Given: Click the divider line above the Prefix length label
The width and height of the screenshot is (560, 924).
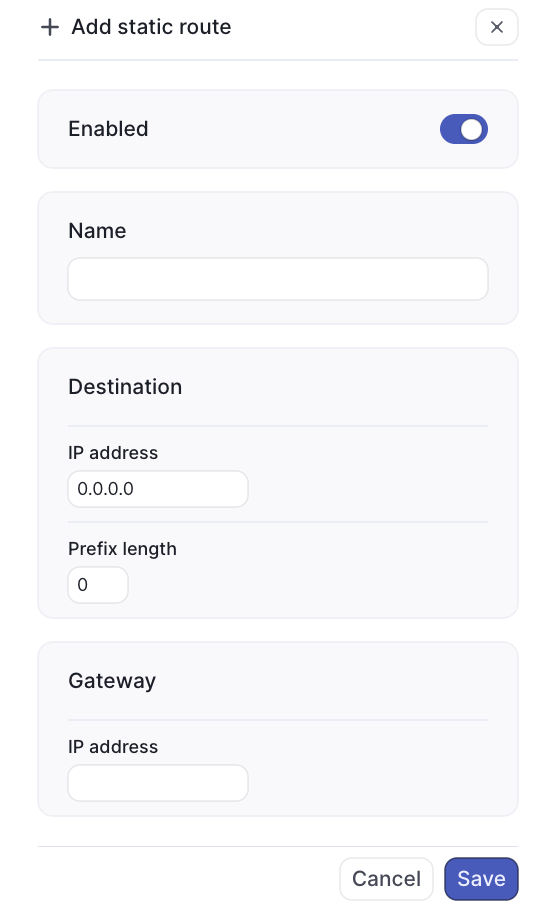Looking at the screenshot, I should click(x=278, y=522).
